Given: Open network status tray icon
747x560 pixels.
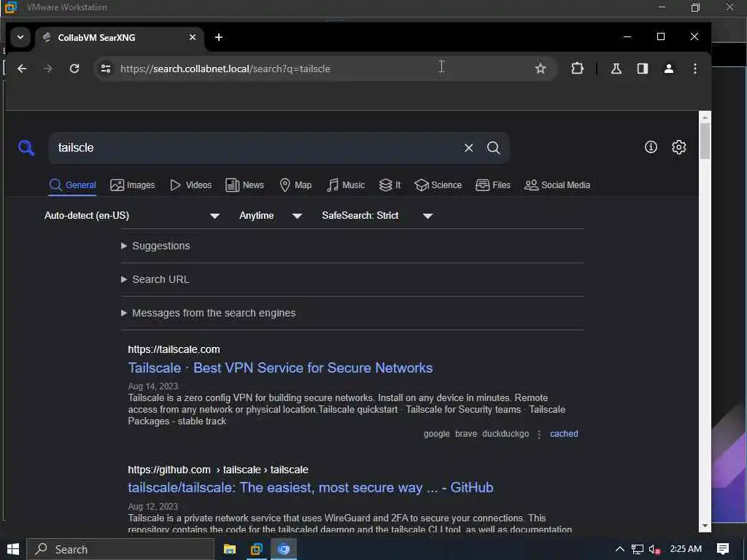Looking at the screenshot, I should point(638,549).
